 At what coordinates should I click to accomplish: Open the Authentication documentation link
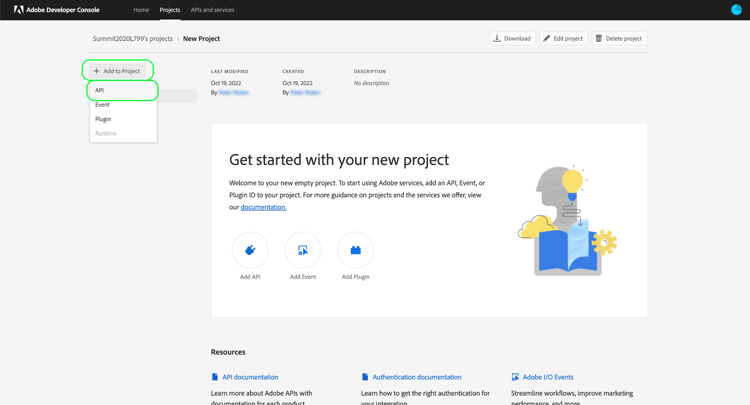(417, 377)
